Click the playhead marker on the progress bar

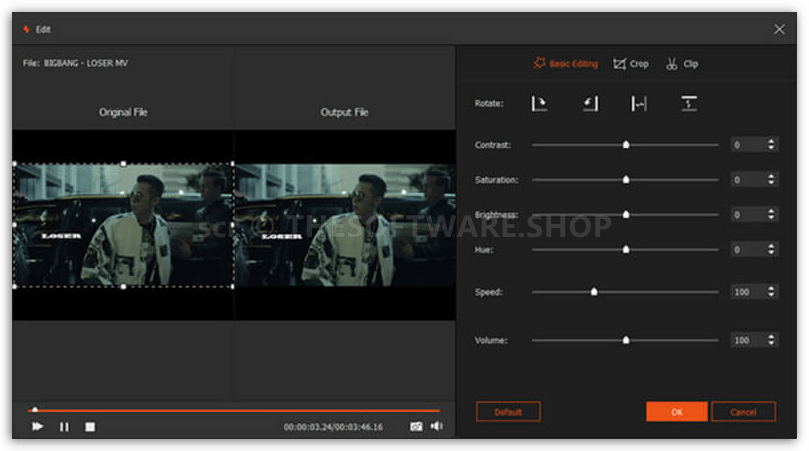(35, 410)
